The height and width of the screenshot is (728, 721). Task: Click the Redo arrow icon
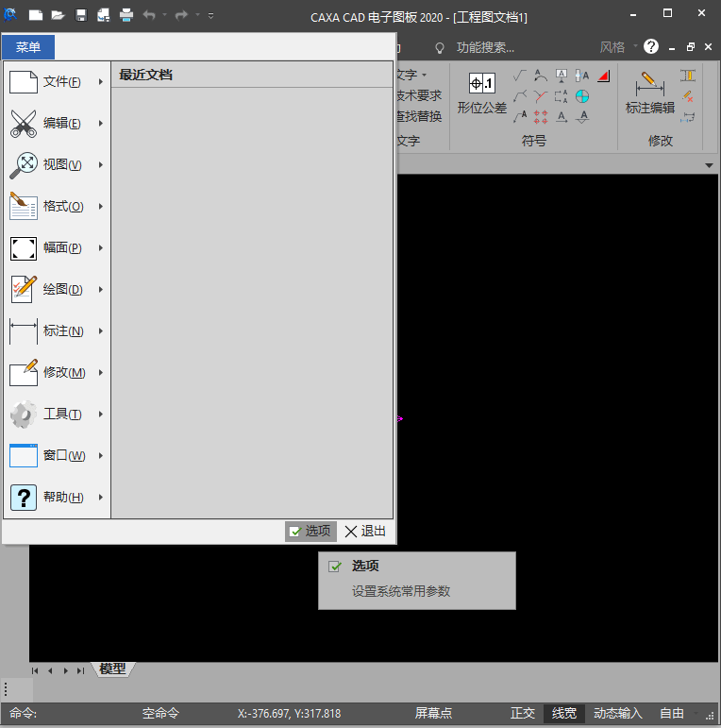point(181,15)
